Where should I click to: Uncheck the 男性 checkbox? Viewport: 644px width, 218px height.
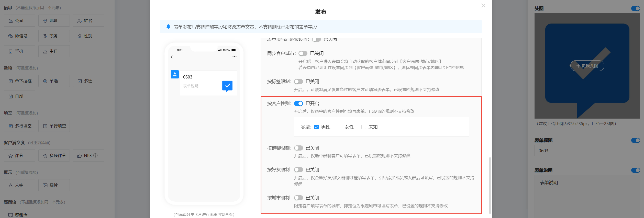316,127
